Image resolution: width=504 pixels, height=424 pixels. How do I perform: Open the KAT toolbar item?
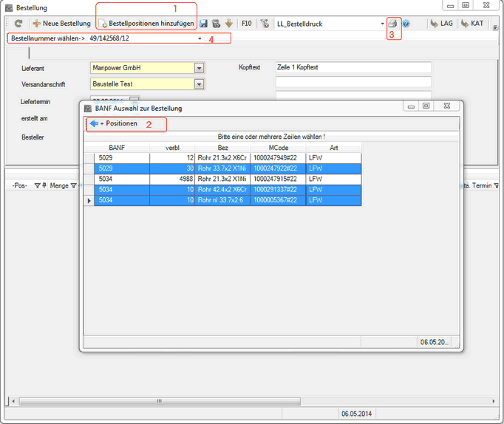[x=471, y=24]
